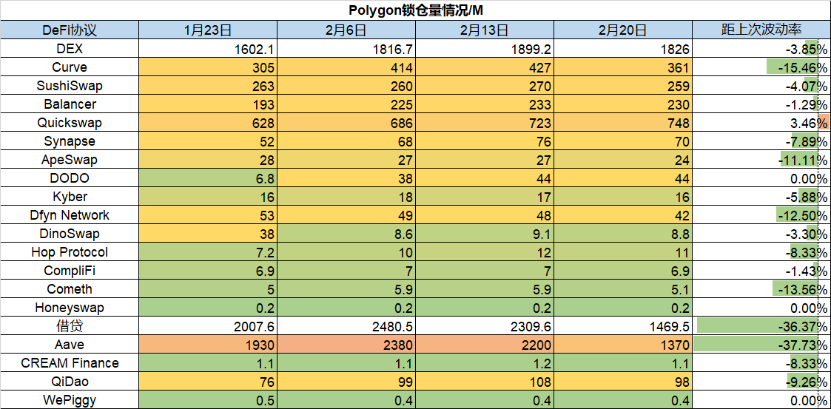
Task: Click DinoSwap value 9.1
Action: 484,234
